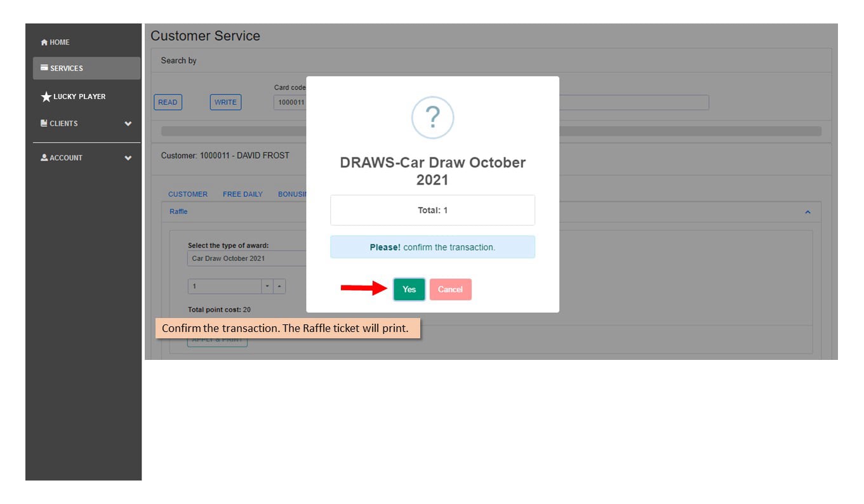The width and height of the screenshot is (864, 504).
Task: Click the question mark circle icon
Action: click(432, 117)
